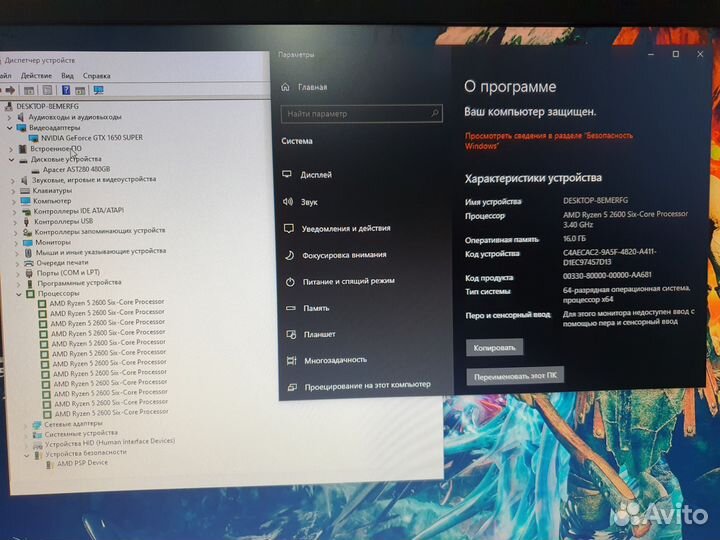
Task: Expand Контроллеры IDE ATA/ATAPI category
Action: (x=15, y=212)
